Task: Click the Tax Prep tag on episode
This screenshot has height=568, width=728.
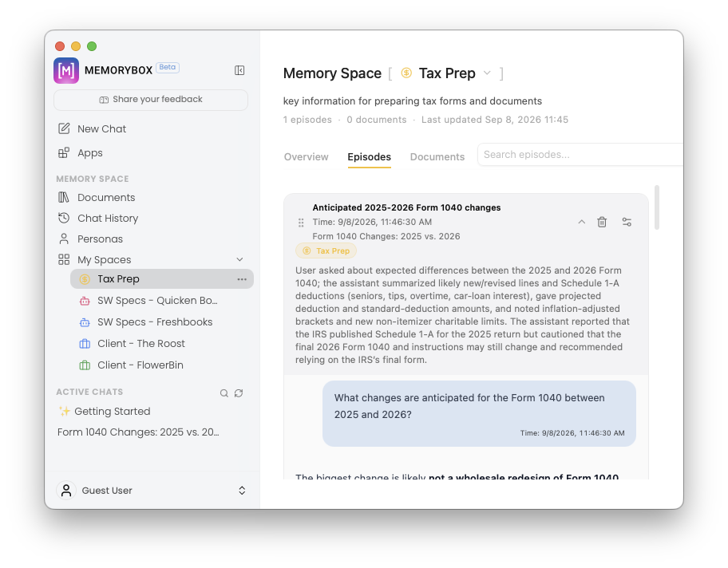Action: (326, 250)
